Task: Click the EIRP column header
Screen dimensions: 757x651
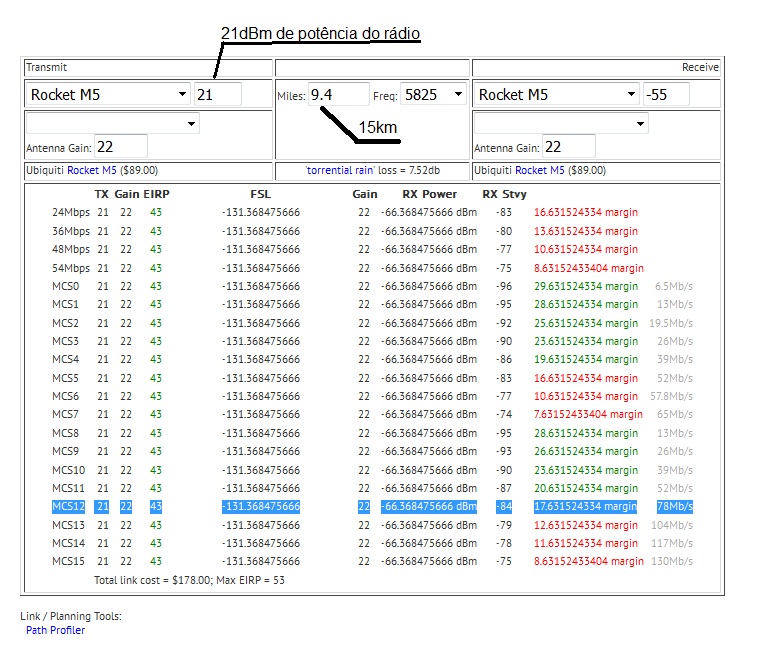Action: click(x=156, y=194)
